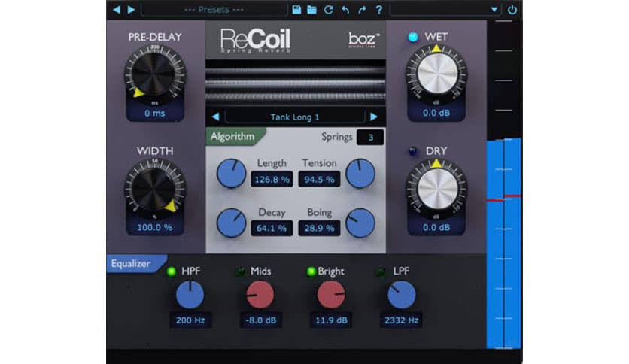Edit the Tension 94.5 % value

click(319, 179)
